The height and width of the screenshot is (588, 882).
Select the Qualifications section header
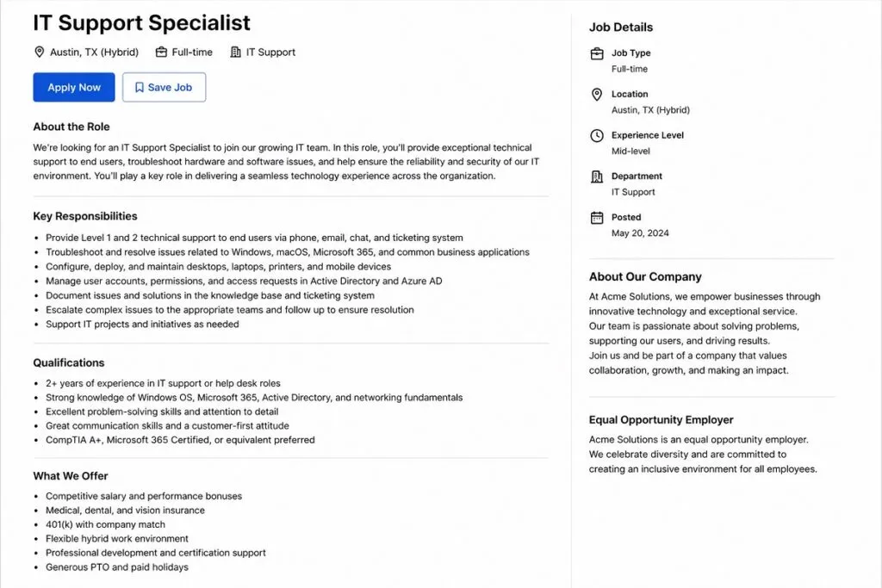click(68, 362)
